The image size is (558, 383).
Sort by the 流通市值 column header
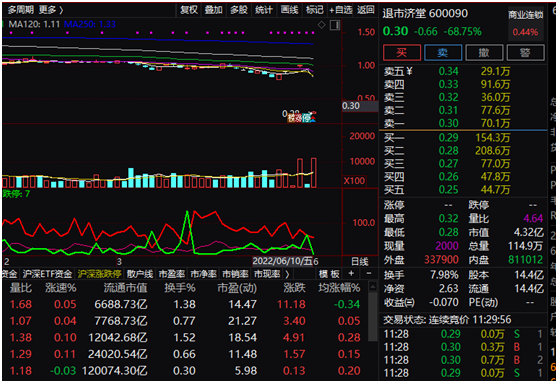click(x=125, y=288)
